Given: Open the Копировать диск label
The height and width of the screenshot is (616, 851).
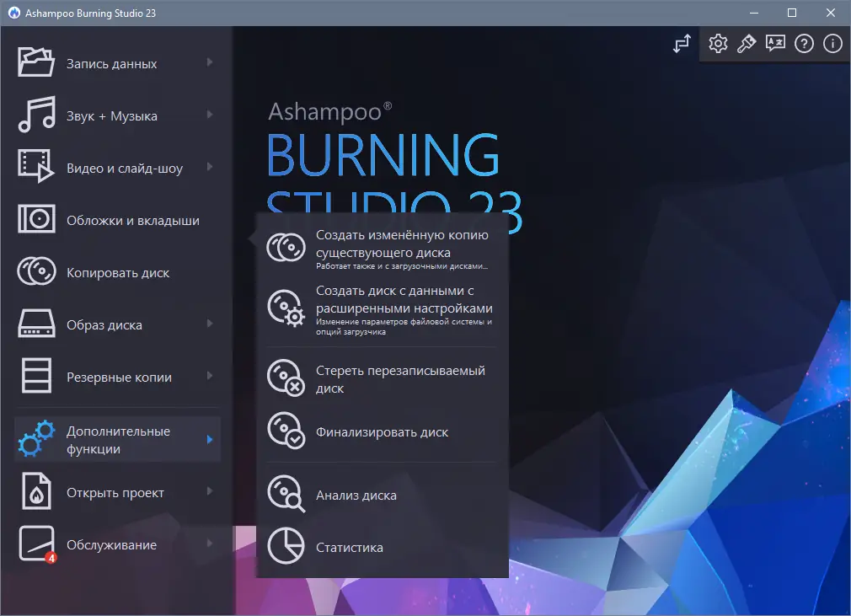Looking at the screenshot, I should pyautogui.click(x=118, y=272).
